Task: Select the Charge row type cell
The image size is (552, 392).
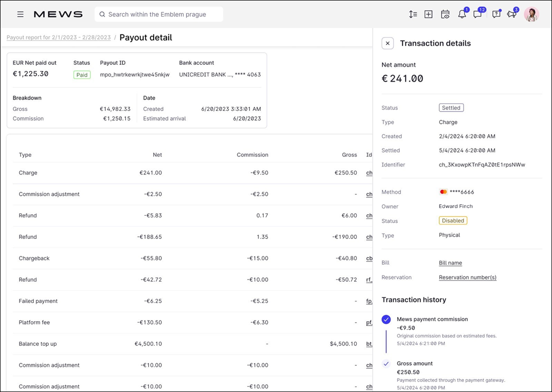Action: point(28,173)
